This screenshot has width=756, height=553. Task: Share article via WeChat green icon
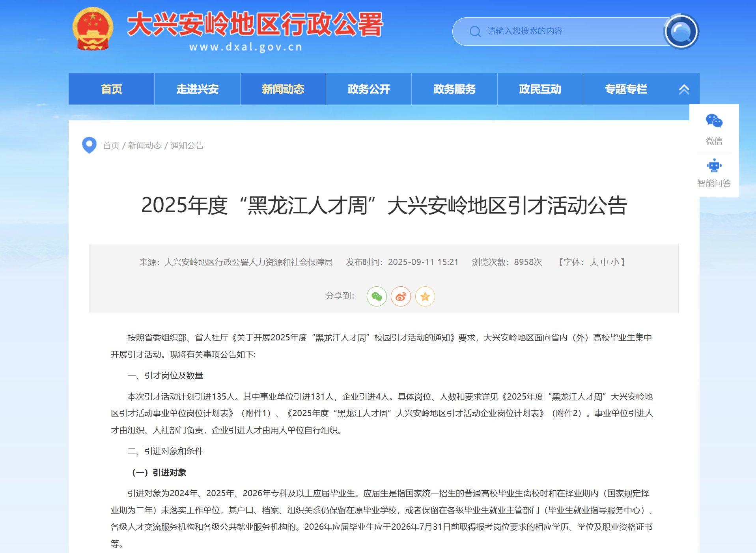(x=377, y=297)
